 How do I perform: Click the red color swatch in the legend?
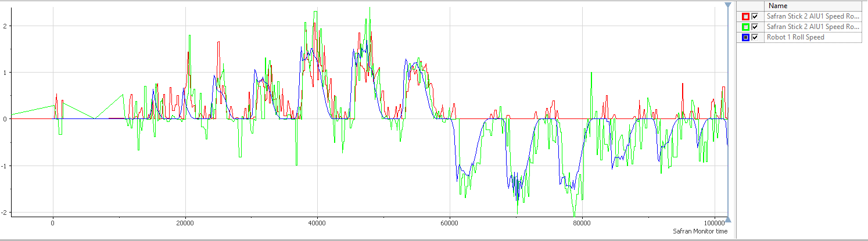(x=745, y=16)
